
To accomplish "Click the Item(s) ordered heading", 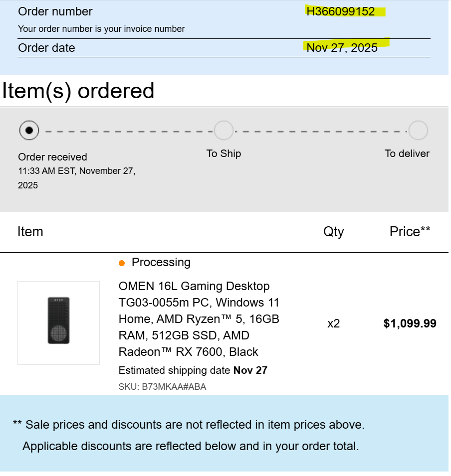I will (78, 91).
